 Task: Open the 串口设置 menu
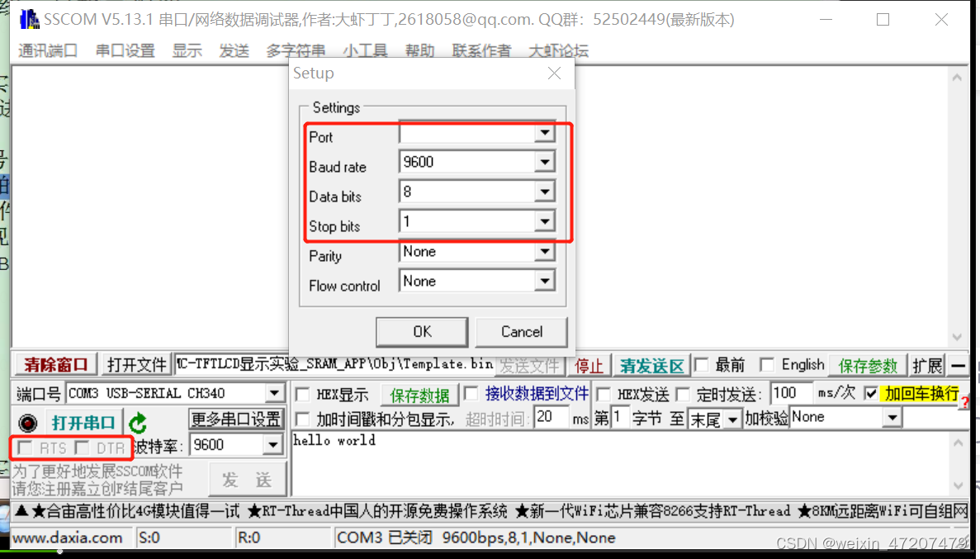coord(124,50)
